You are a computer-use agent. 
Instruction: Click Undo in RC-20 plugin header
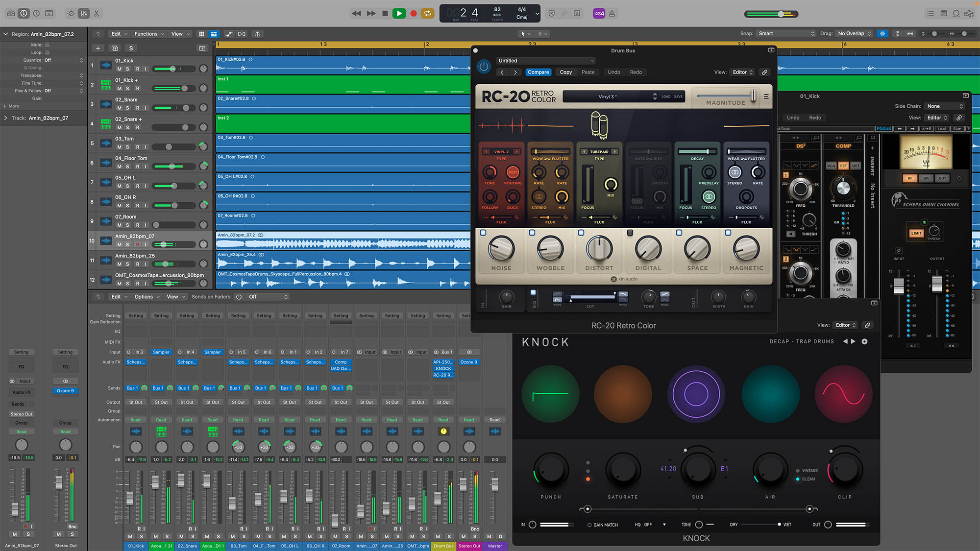coord(614,72)
